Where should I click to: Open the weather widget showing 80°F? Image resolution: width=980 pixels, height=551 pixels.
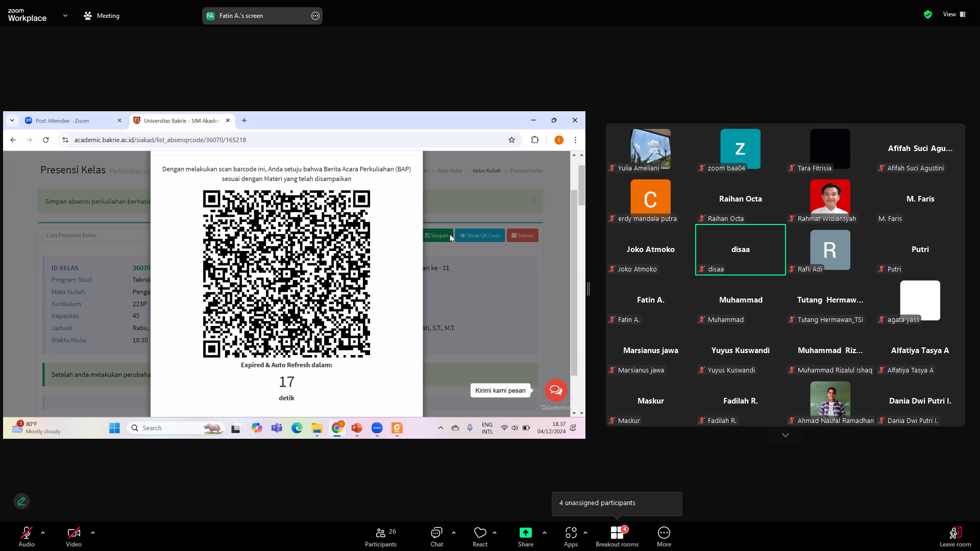click(x=36, y=428)
